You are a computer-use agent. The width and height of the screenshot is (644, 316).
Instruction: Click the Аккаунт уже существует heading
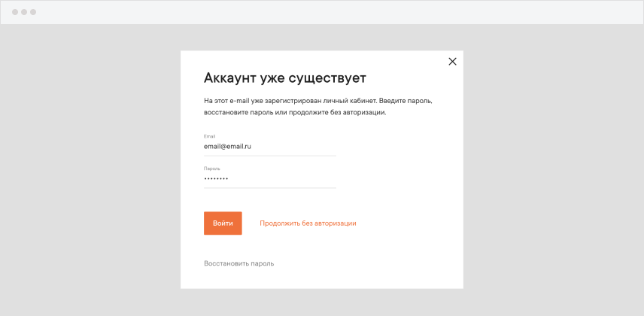pos(284,78)
